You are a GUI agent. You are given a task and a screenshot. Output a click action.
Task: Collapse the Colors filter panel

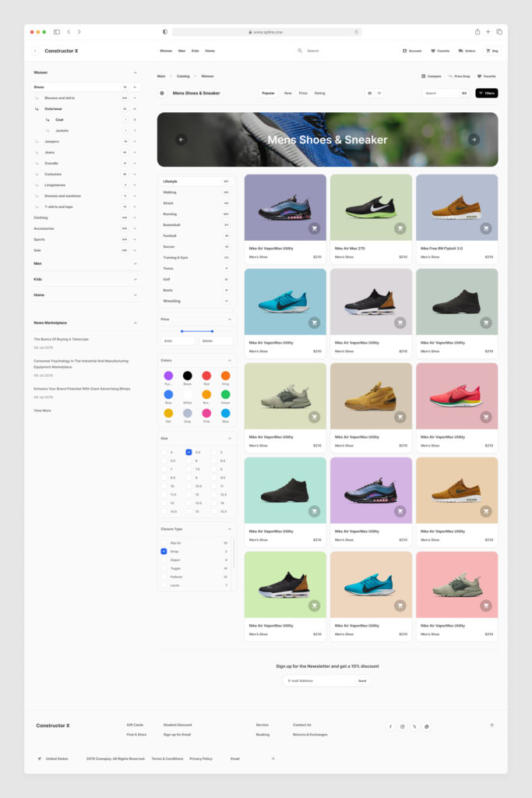[229, 360]
